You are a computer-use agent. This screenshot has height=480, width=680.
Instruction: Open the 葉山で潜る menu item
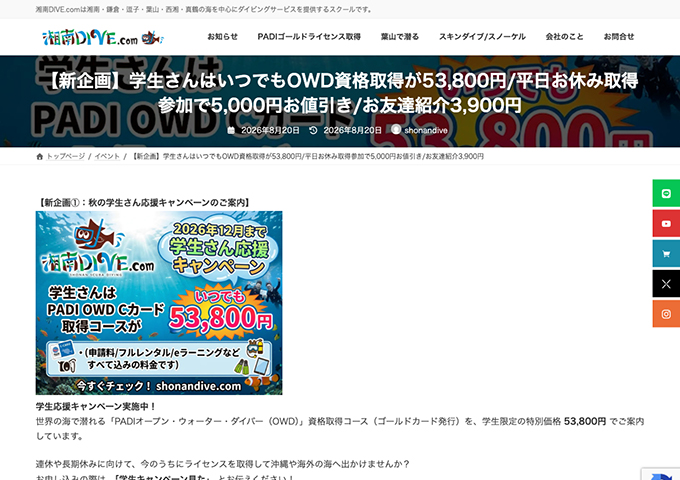point(400,37)
